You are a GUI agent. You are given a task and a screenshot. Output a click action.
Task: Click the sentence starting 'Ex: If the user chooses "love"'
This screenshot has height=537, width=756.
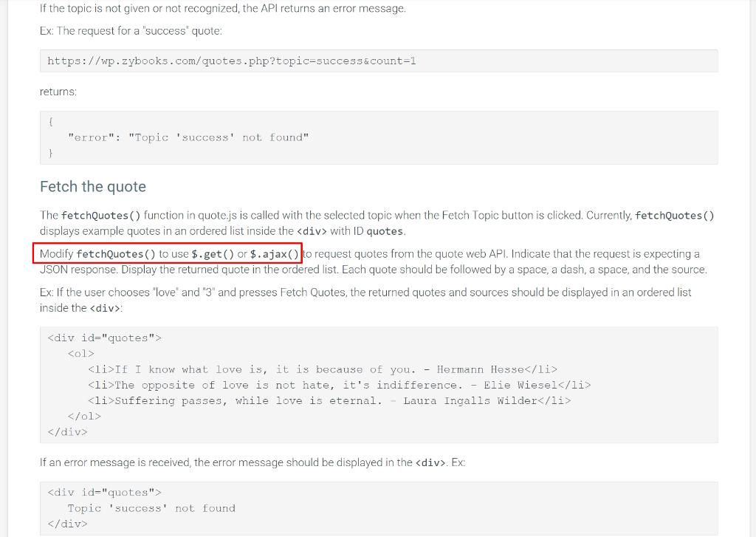tap(365, 300)
